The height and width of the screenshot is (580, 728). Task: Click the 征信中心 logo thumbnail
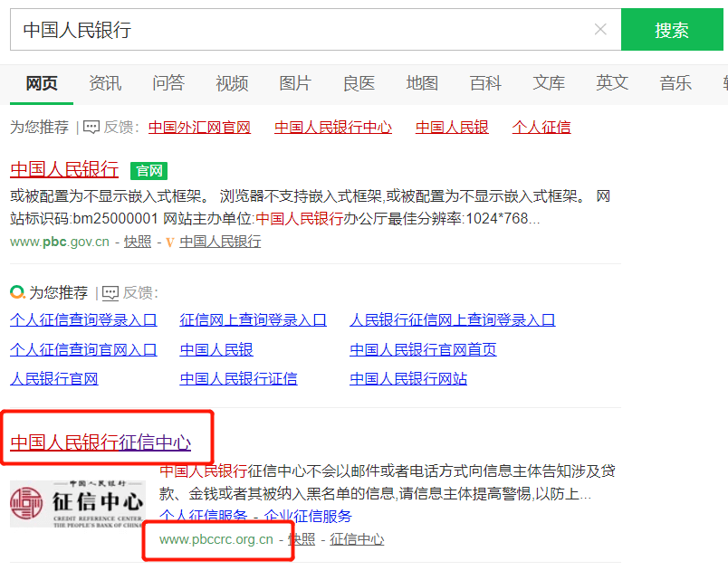click(x=78, y=504)
